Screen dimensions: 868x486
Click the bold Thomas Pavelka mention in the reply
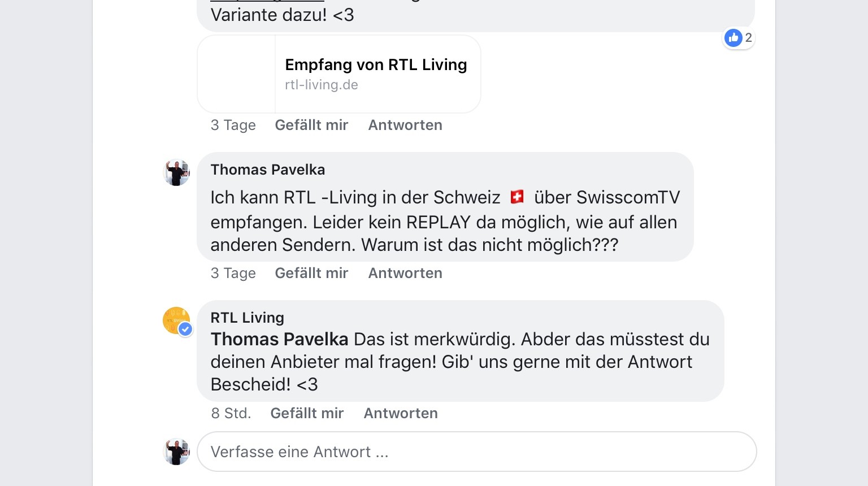pos(279,339)
